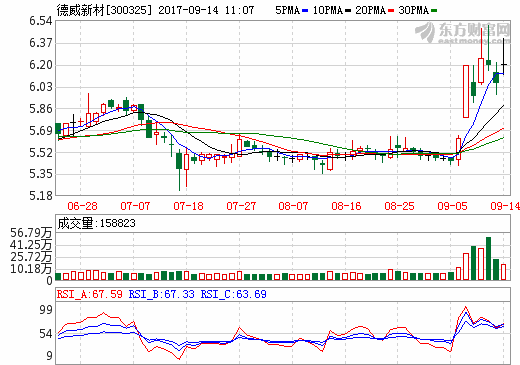Click price axis label 5.35
Screen dimensions: 520x365
41,174
